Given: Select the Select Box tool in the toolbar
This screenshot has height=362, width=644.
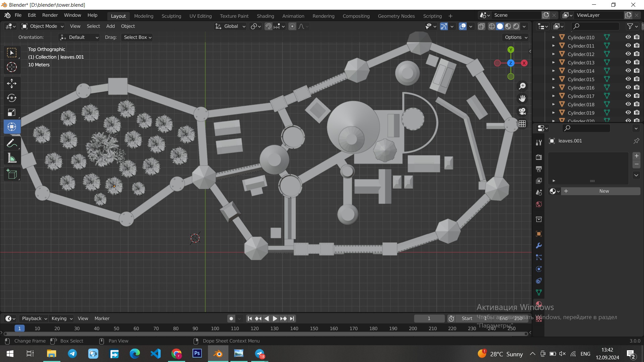Looking at the screenshot, I should 12,53.
